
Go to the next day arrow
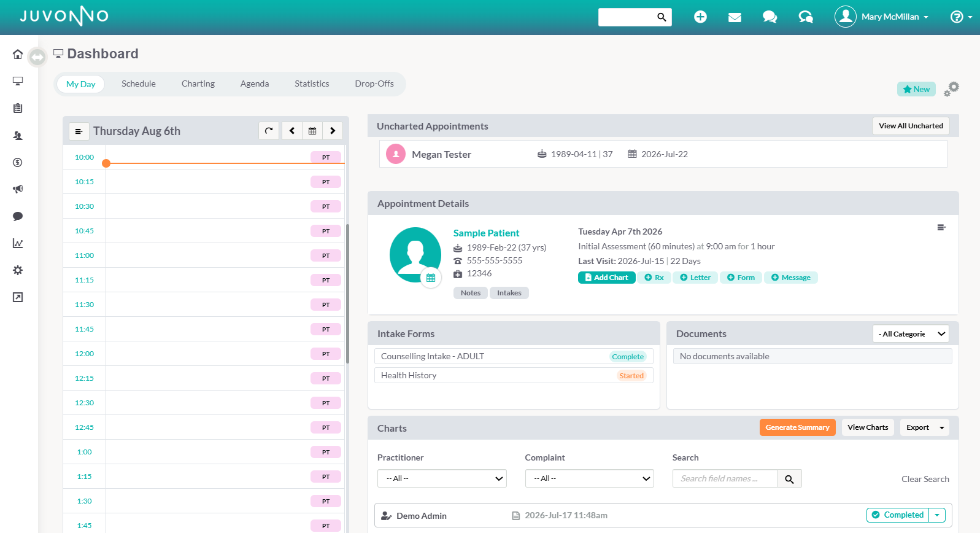[333, 131]
